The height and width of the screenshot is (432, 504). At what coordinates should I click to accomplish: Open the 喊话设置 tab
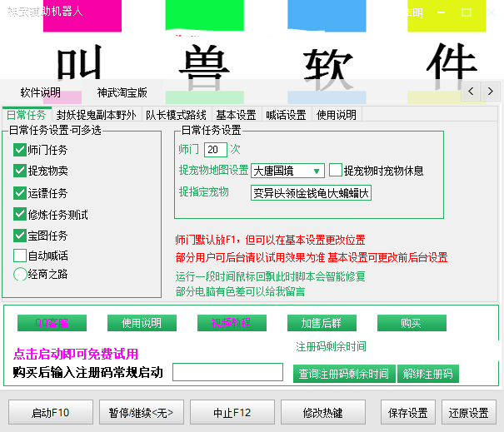pyautogui.click(x=286, y=115)
